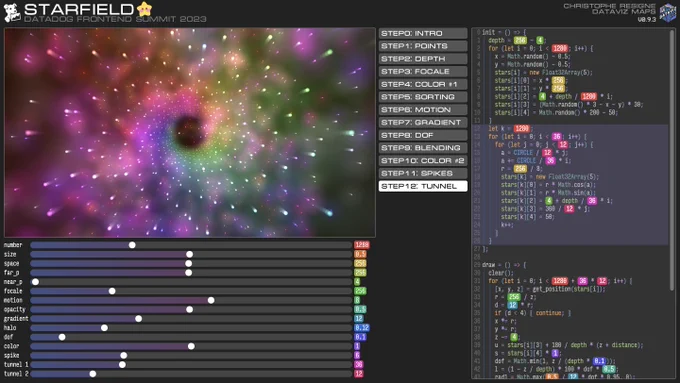Viewport: 680px width, 383px height.
Task: Click the 'draw = () => {' code line
Action: [x=504, y=265]
